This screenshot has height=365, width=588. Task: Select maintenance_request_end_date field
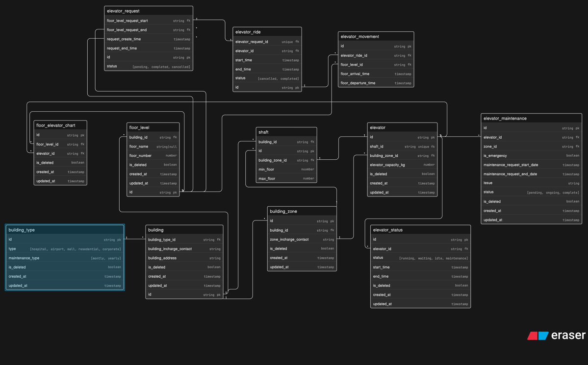(x=532, y=174)
